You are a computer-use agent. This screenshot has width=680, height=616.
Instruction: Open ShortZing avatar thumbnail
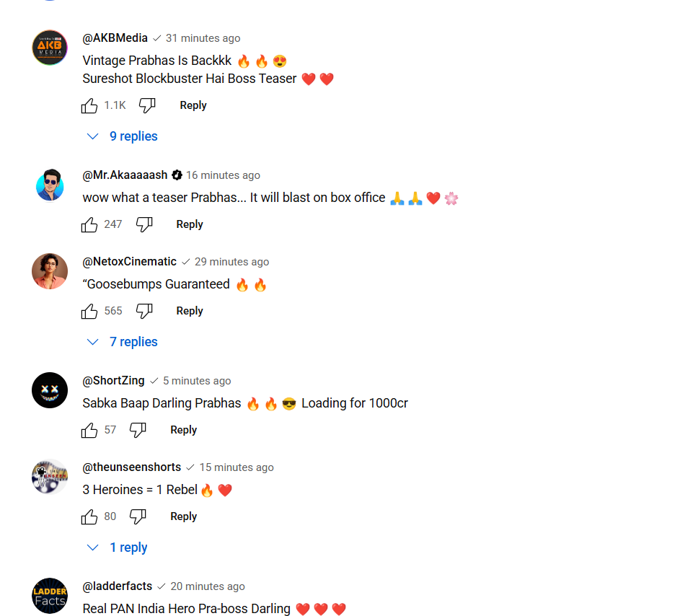(x=50, y=390)
